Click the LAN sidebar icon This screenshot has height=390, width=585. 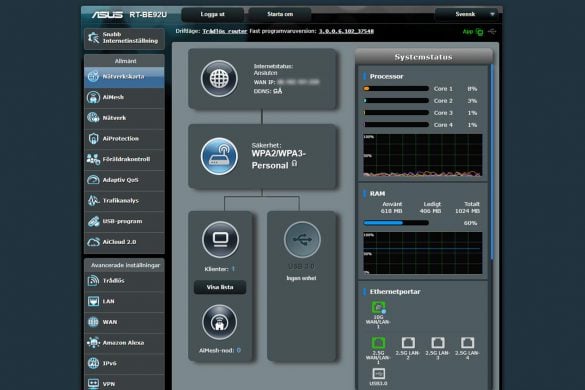(93, 301)
